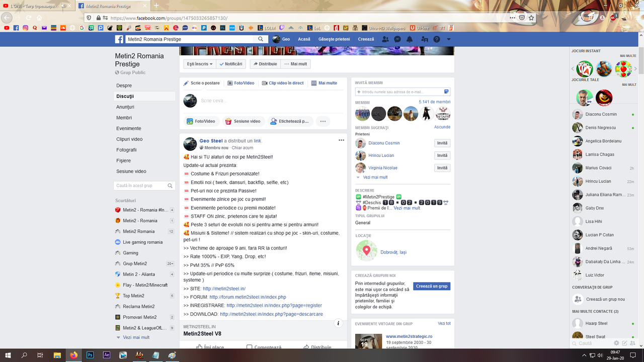644x362 pixels.
Task: Open more composer options ellipsis button
Action: 323,121
